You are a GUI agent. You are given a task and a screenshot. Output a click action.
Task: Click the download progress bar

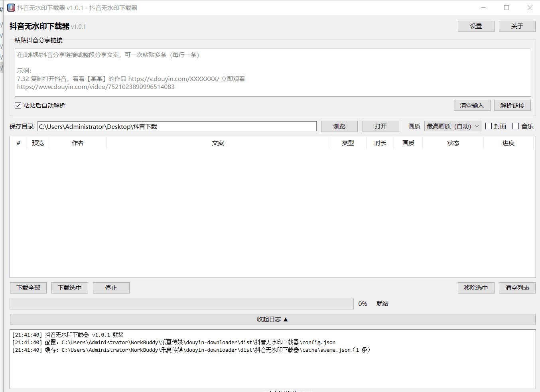pyautogui.click(x=181, y=304)
